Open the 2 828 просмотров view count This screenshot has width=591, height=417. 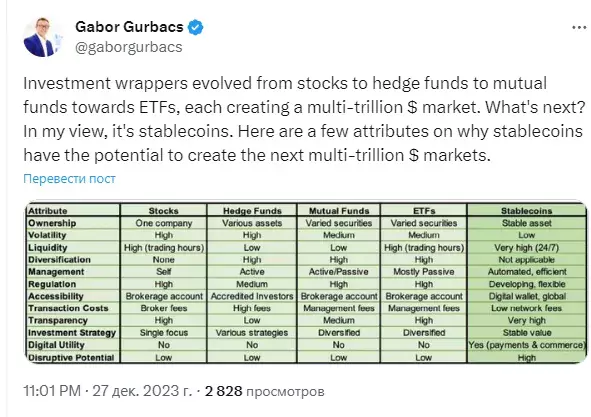[265, 391]
